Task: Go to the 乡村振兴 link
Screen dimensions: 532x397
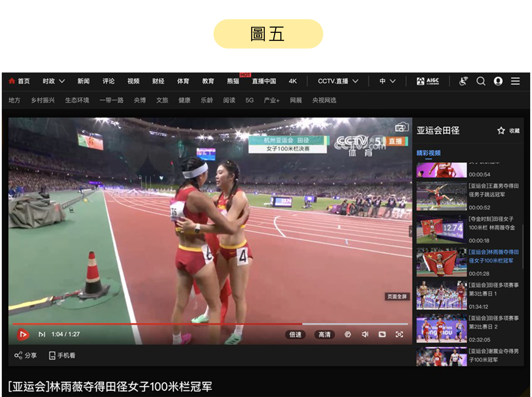Action: tap(43, 100)
